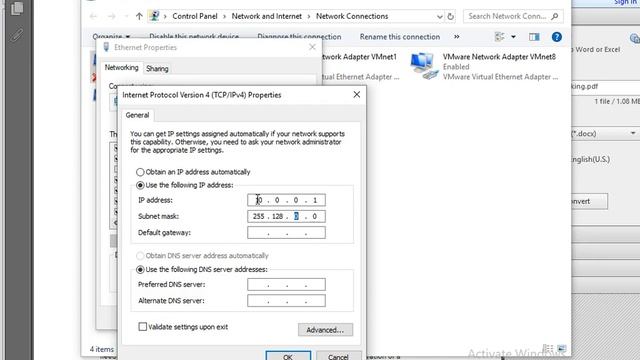Close the IPv4 Properties dialog
Image resolution: width=640 pixels, height=360 pixels.
[357, 95]
